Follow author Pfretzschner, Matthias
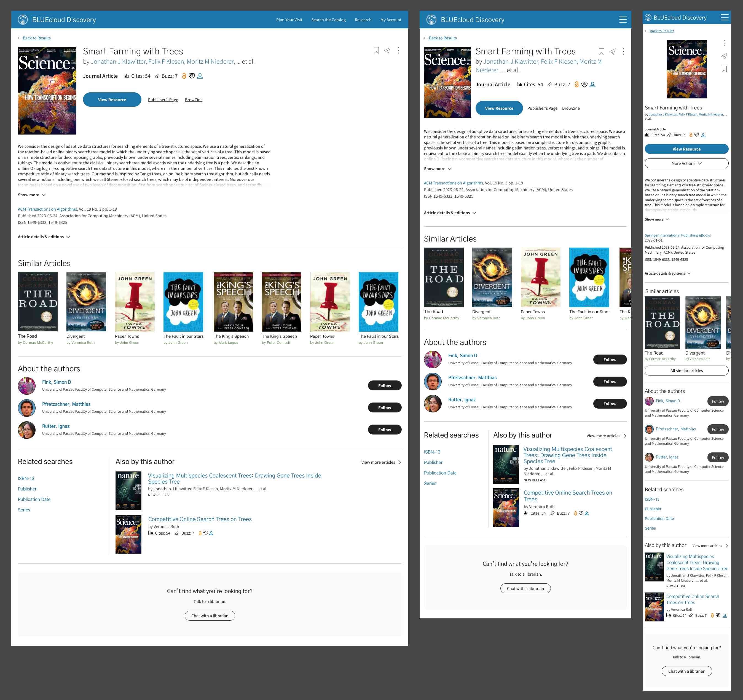 [x=385, y=407]
